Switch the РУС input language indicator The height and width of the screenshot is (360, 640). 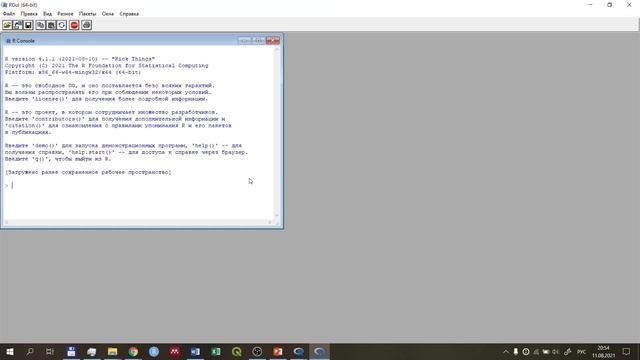[x=582, y=351]
